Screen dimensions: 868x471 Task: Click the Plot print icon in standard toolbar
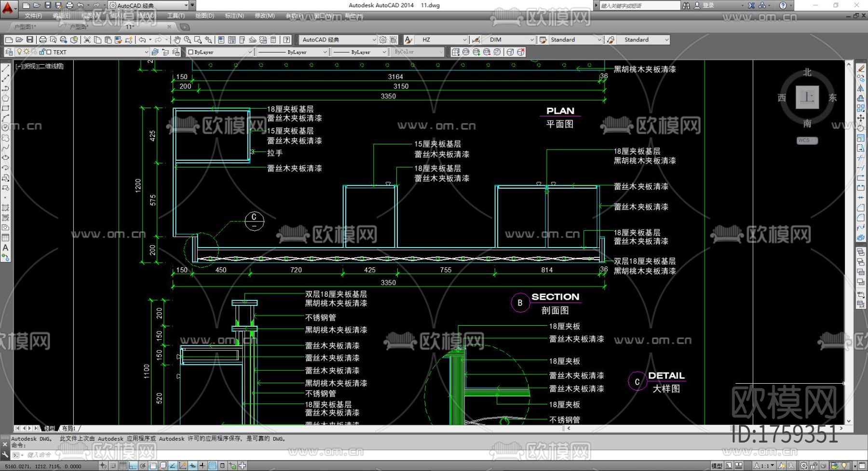43,40
